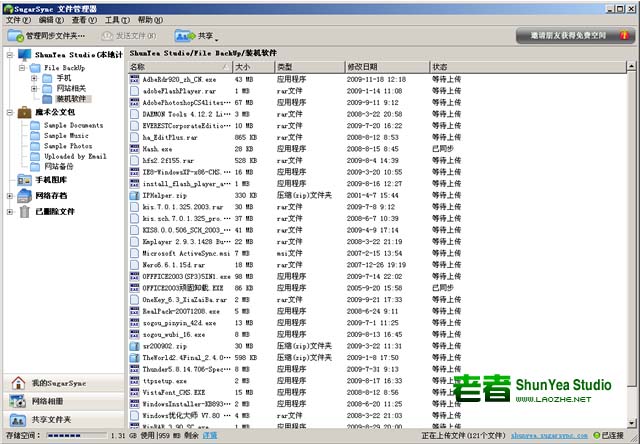Open the 文件 menu
This screenshot has width=640, height=444.
(18, 20)
